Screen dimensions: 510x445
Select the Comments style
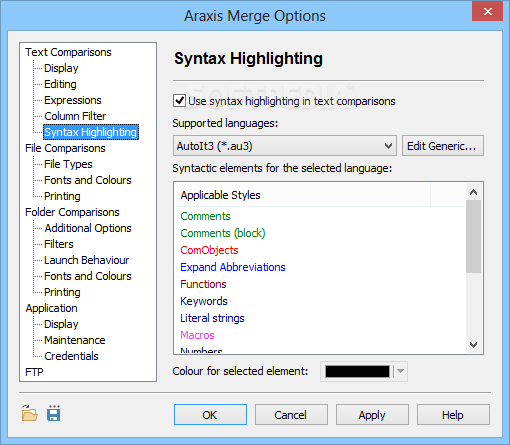coord(205,216)
